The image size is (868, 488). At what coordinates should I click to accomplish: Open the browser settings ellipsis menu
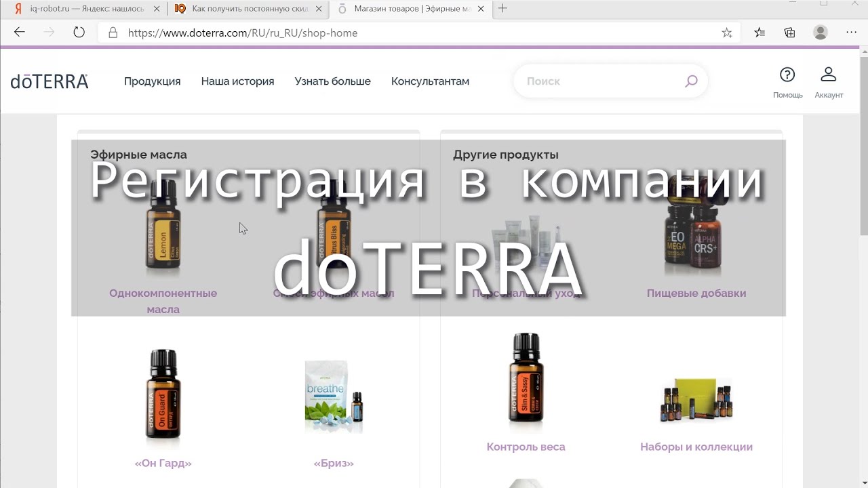coord(852,33)
